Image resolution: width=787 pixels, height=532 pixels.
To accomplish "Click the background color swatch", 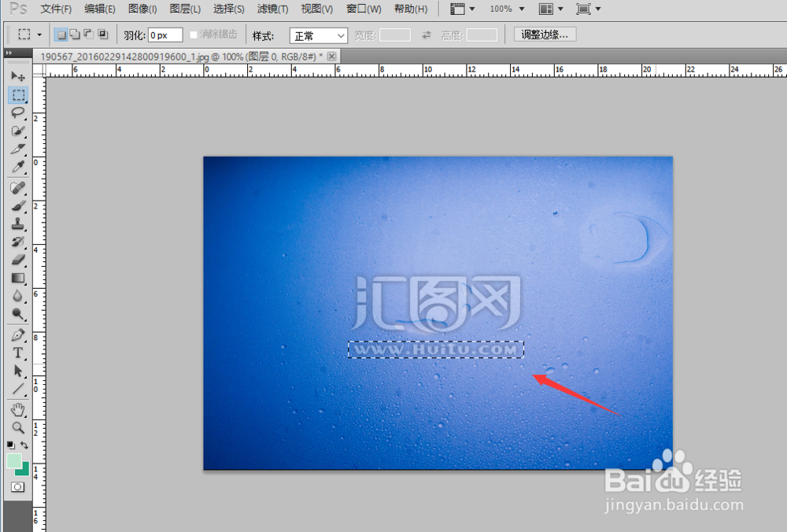I will (24, 471).
